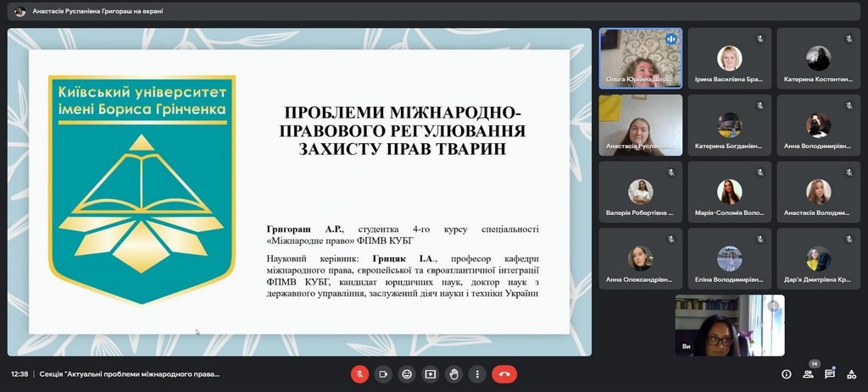
Task: Open the meeting details info icon
Action: [786, 374]
